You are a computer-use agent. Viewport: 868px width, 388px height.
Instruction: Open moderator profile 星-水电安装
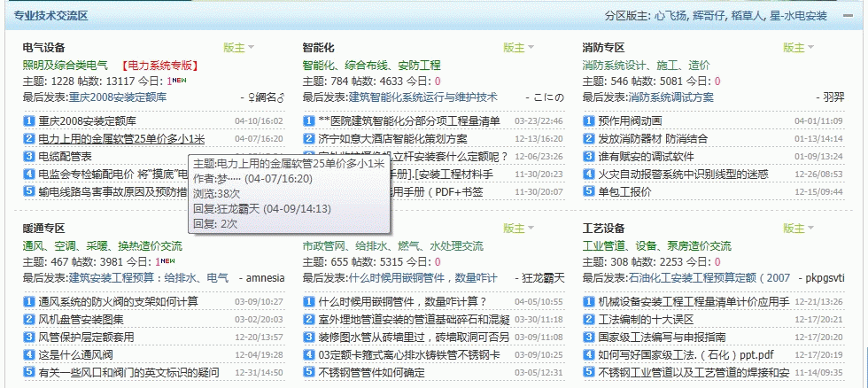798,16
